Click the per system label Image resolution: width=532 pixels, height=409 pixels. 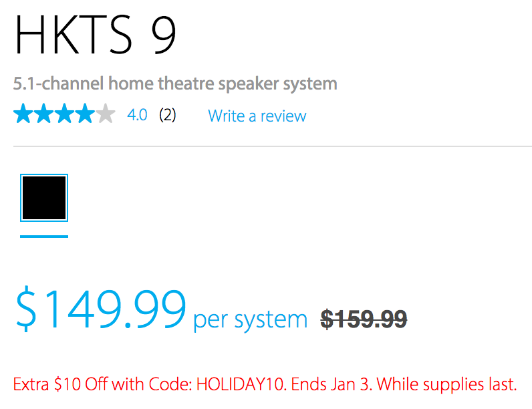(x=251, y=319)
